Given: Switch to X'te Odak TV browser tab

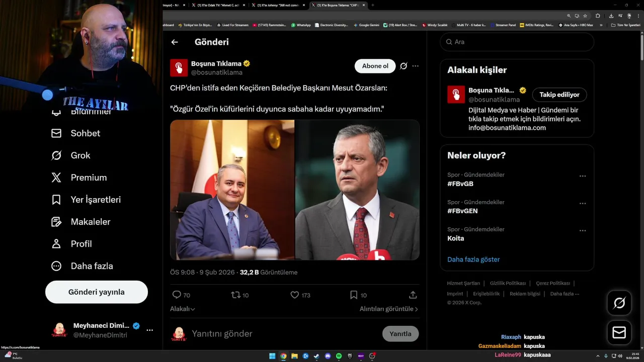Looking at the screenshot, I should pyautogui.click(x=218, y=5).
